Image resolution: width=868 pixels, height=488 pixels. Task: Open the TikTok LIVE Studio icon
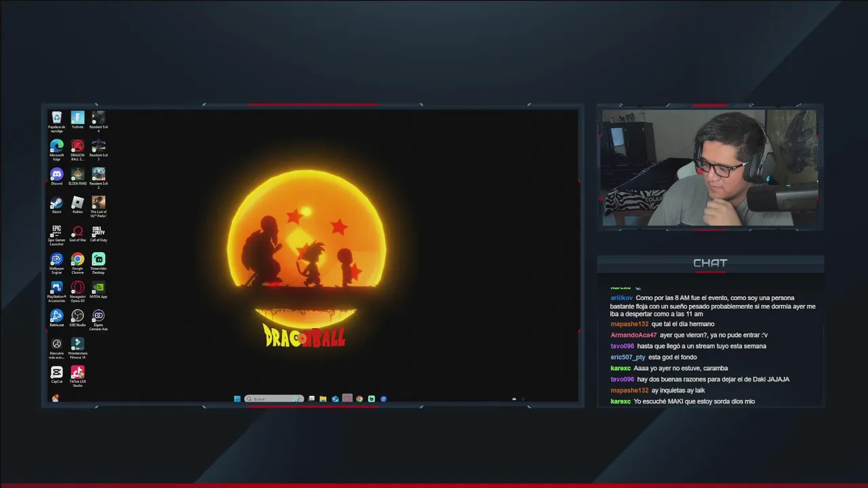click(x=77, y=376)
